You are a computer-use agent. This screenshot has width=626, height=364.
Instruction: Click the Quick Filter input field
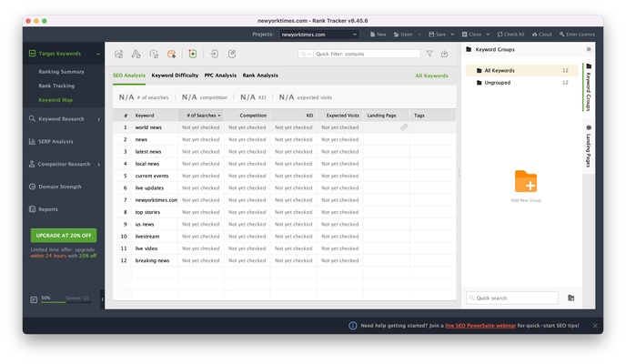[x=367, y=54]
